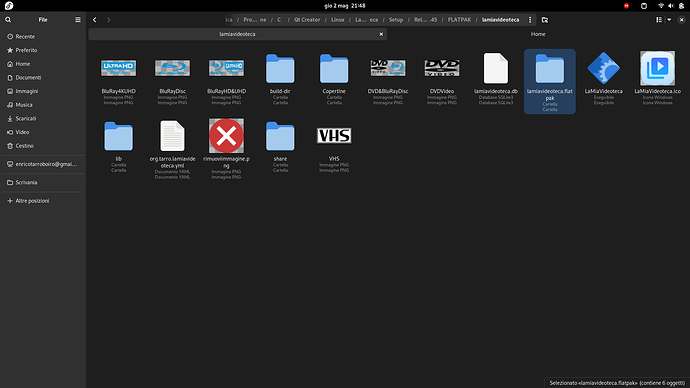Select the share folder
Viewport: 690px width, 388px height.
pos(280,146)
